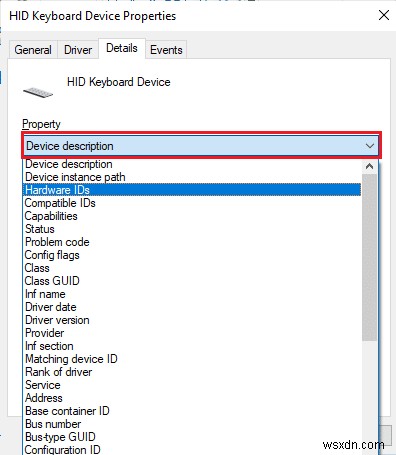This screenshot has width=396, height=455.
Task: Pick 'Inf section' property
Action: pyautogui.click(x=192, y=346)
